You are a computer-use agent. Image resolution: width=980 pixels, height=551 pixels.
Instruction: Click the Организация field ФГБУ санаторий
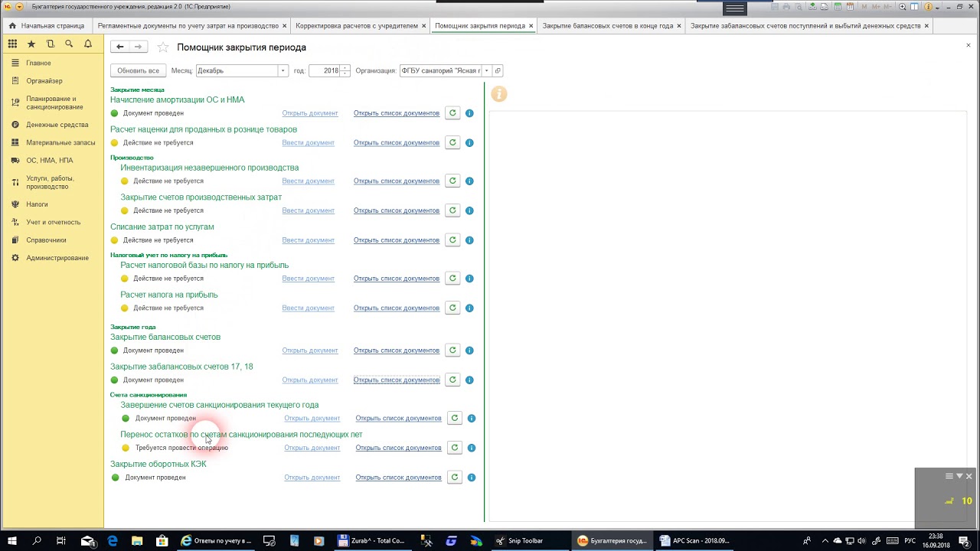click(x=440, y=70)
